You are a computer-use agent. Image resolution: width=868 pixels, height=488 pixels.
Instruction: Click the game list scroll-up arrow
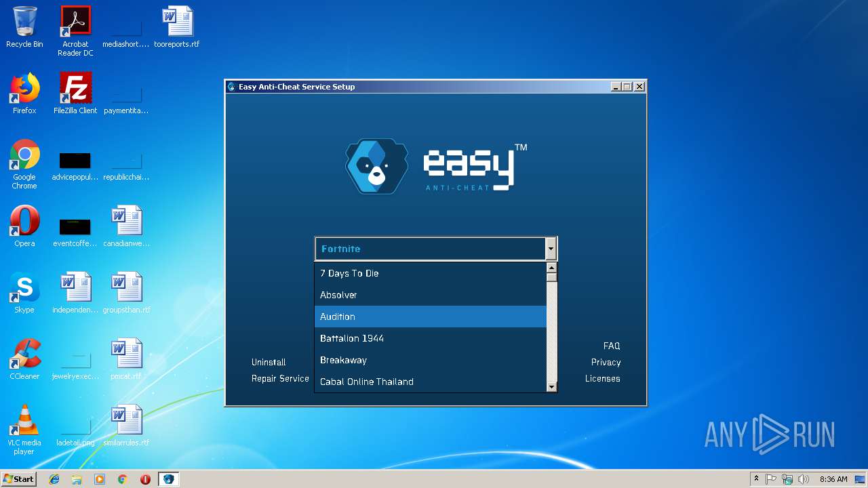551,268
